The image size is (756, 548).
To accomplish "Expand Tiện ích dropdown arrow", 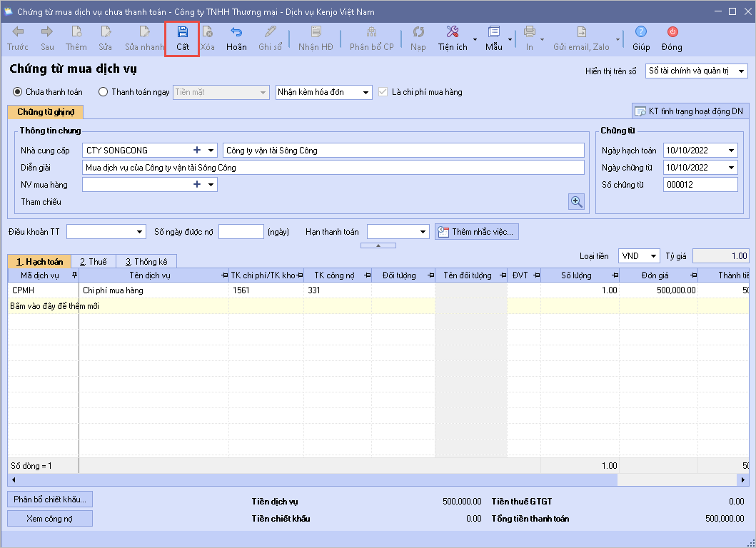I will click(x=475, y=39).
